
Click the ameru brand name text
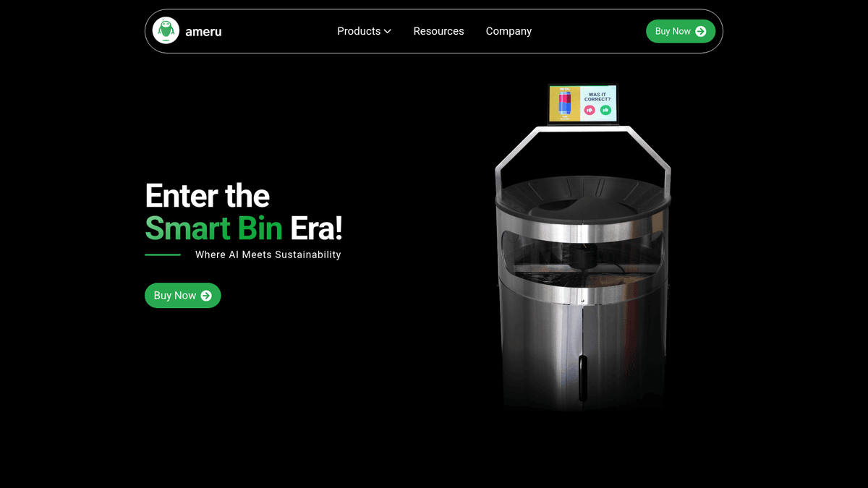pos(203,32)
